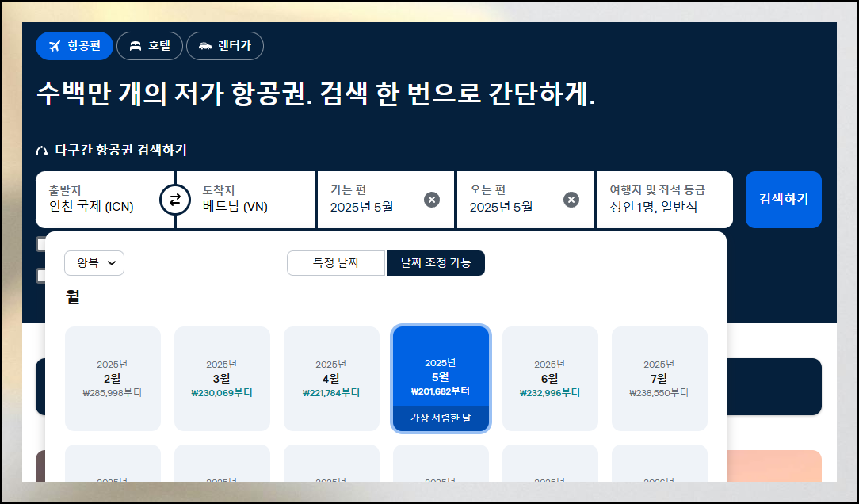The width and height of the screenshot is (859, 504).
Task: Swap origin and destination arrows icon
Action: point(175,200)
